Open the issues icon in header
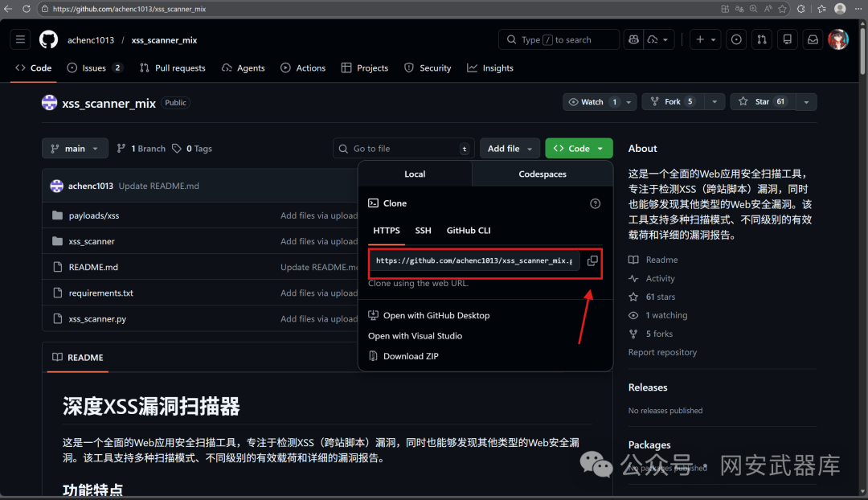Image resolution: width=868 pixels, height=500 pixels. [x=736, y=39]
